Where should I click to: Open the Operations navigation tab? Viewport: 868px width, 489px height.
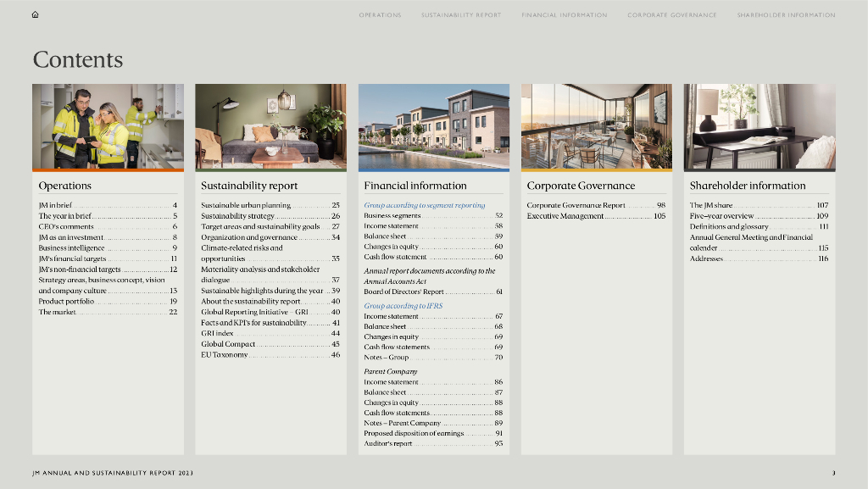[x=380, y=15]
